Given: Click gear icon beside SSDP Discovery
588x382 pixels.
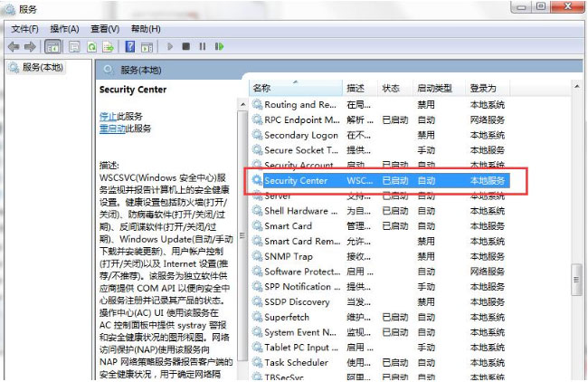Looking at the screenshot, I should pos(257,301).
